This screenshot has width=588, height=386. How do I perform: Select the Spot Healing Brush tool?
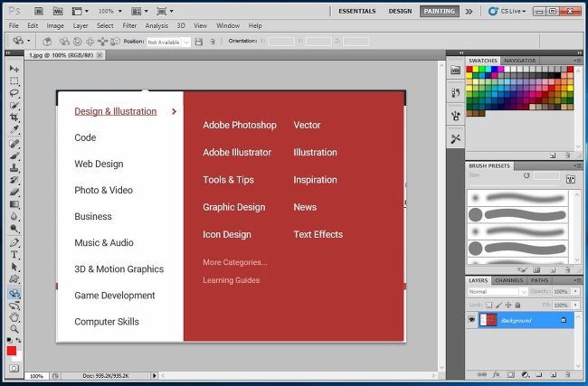14,144
